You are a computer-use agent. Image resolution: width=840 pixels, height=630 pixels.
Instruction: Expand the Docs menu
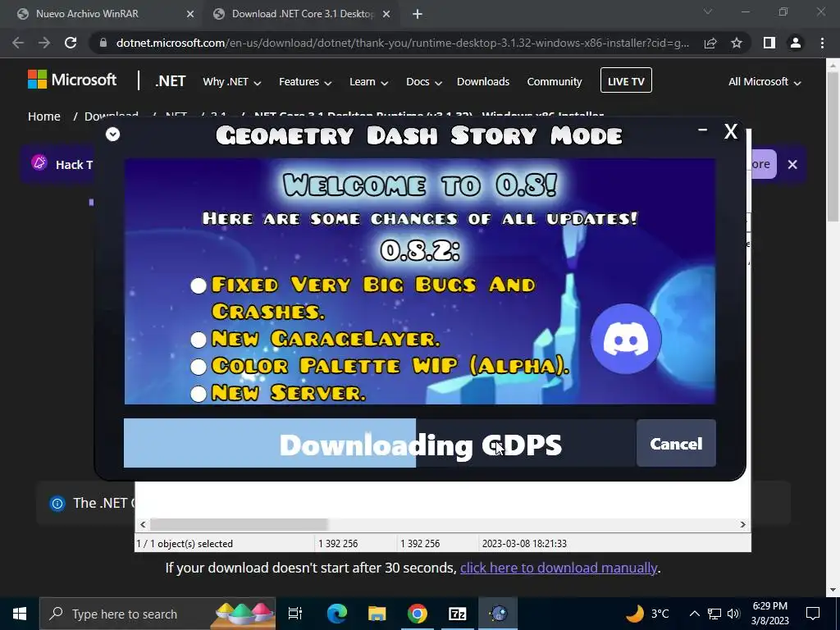[x=424, y=82]
